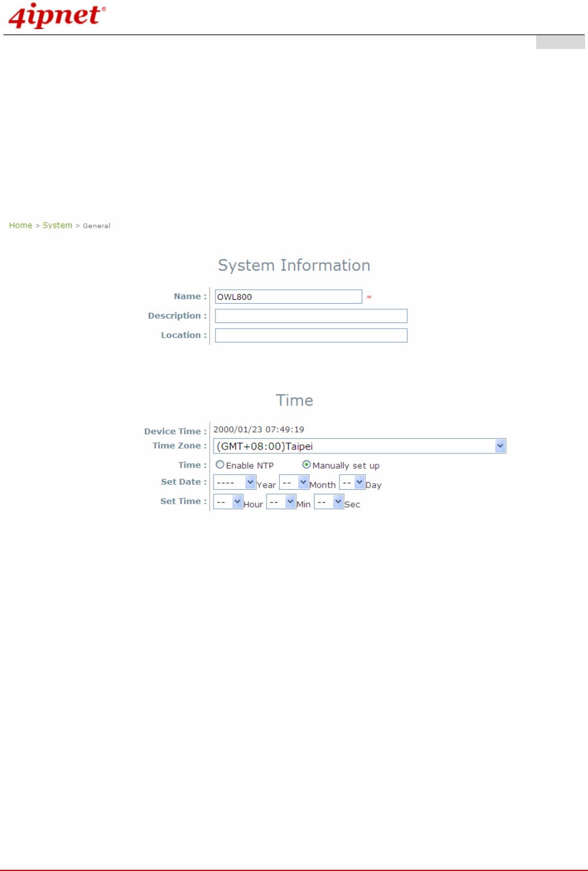Open the Month dropdown in Set Date

click(x=294, y=482)
